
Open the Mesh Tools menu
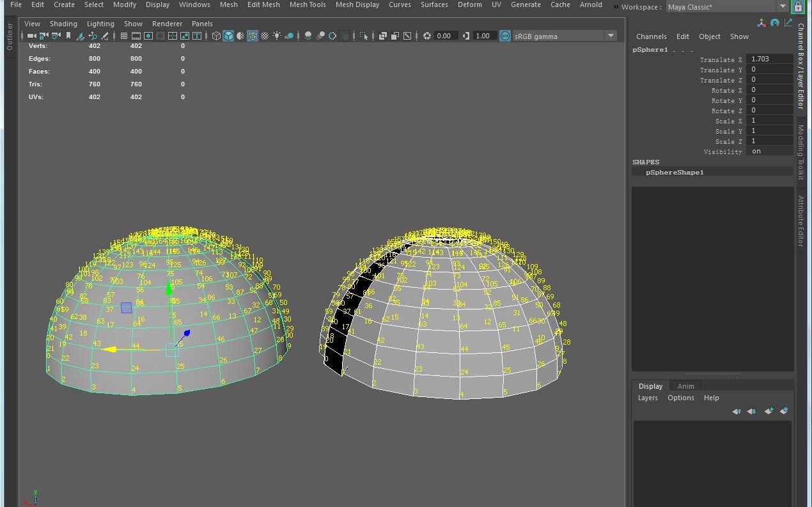pos(308,4)
